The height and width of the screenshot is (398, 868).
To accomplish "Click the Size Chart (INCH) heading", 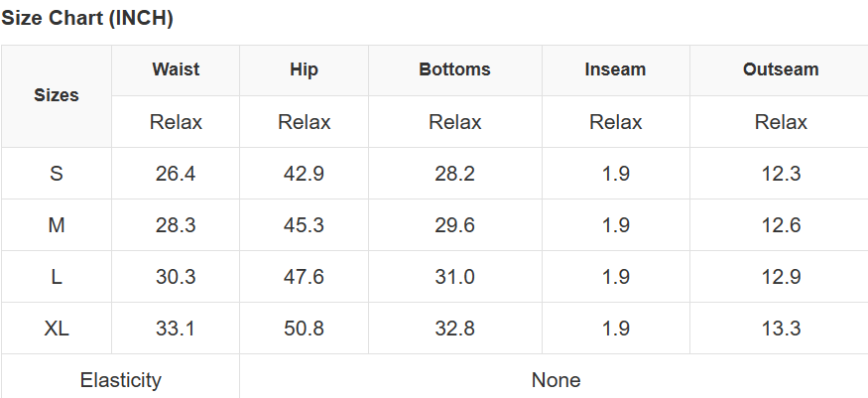I will pos(87,18).
